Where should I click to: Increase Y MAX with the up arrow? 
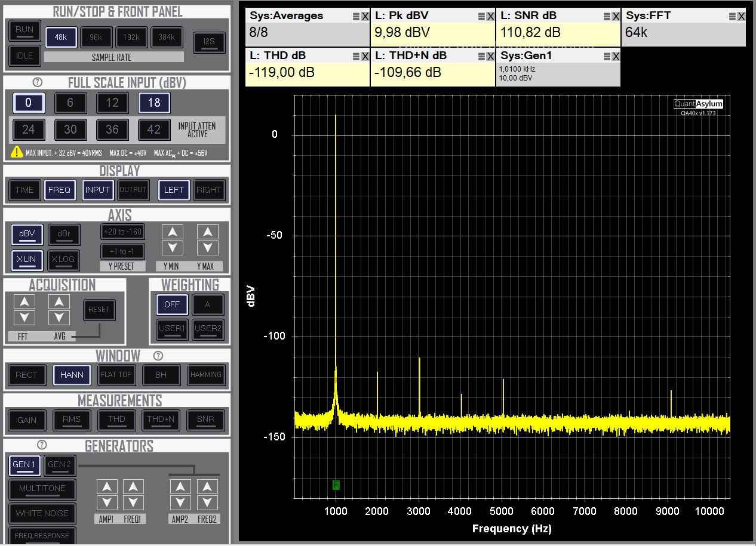coord(207,231)
